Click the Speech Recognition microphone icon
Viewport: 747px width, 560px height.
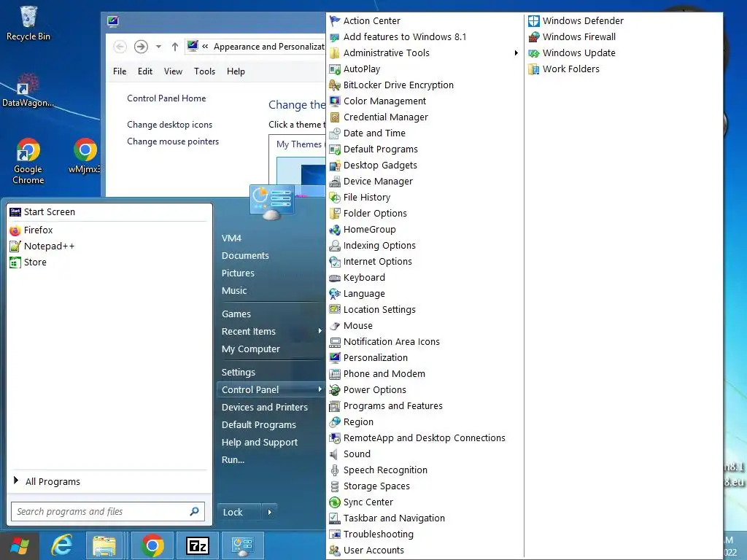[335, 470]
